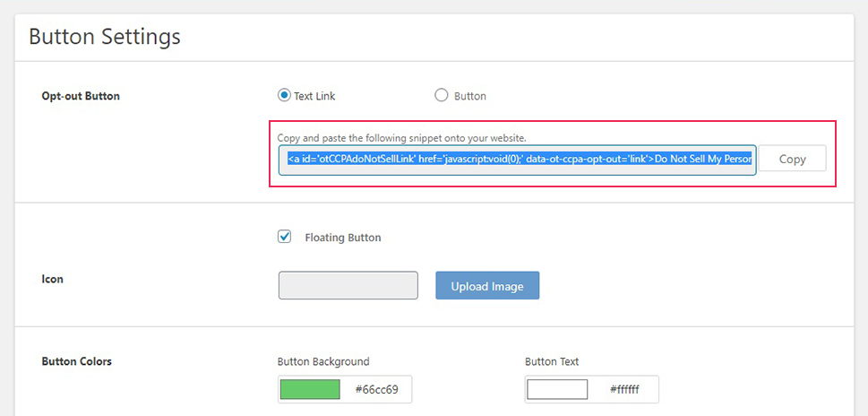This screenshot has width=868, height=416.
Task: Click the Button Text label above white swatch
Action: pyautogui.click(x=552, y=361)
